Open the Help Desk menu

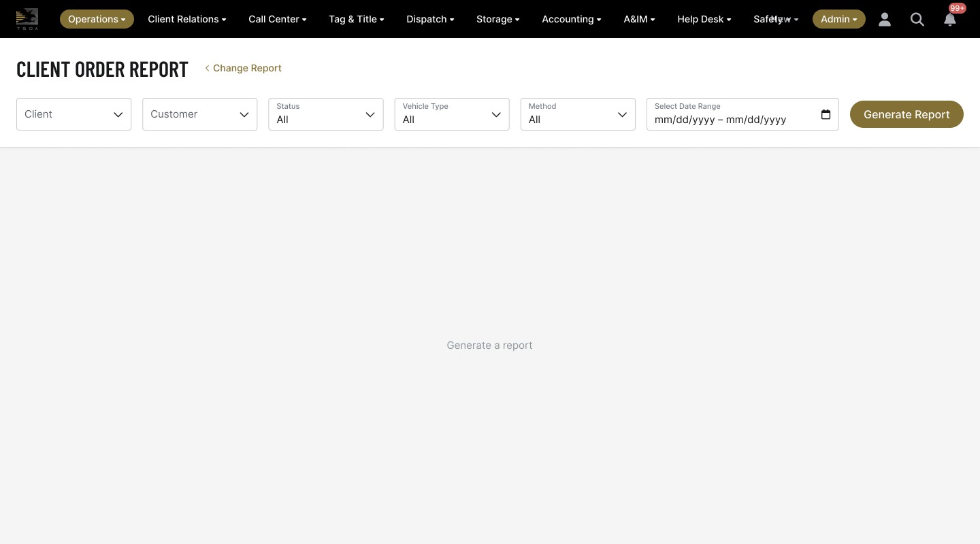coord(704,19)
